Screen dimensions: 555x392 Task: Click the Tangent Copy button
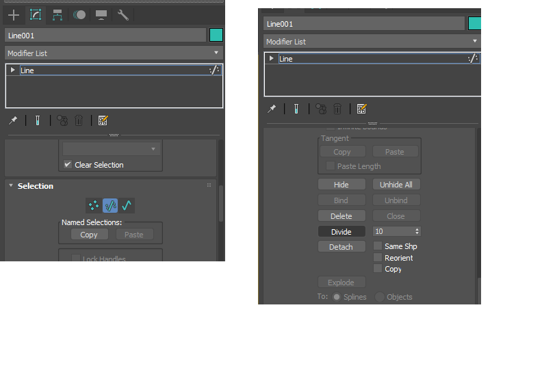coord(342,152)
